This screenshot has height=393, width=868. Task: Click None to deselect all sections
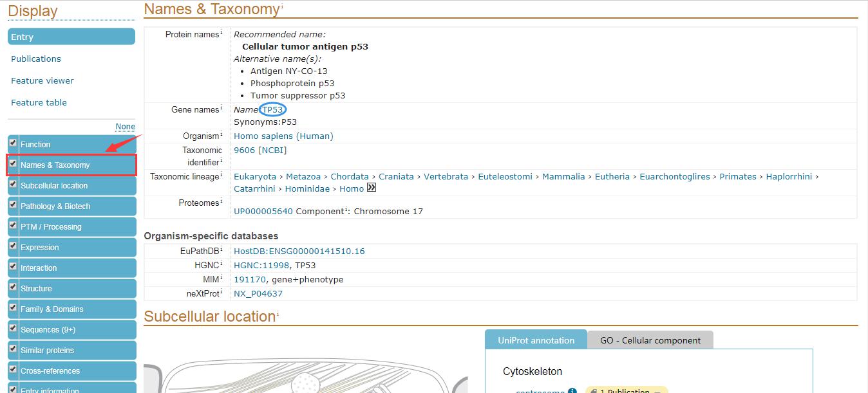coord(125,127)
